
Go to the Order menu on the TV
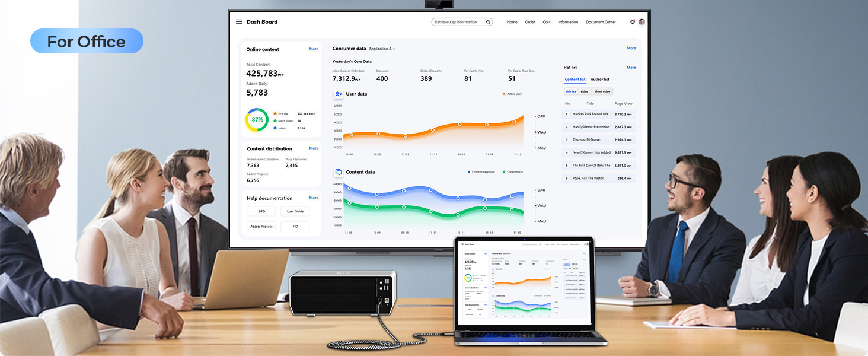(x=530, y=22)
